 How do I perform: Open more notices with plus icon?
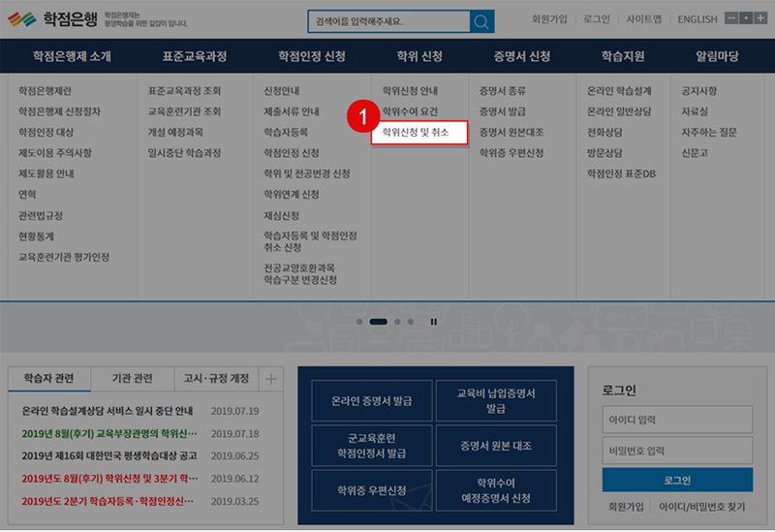(x=270, y=378)
